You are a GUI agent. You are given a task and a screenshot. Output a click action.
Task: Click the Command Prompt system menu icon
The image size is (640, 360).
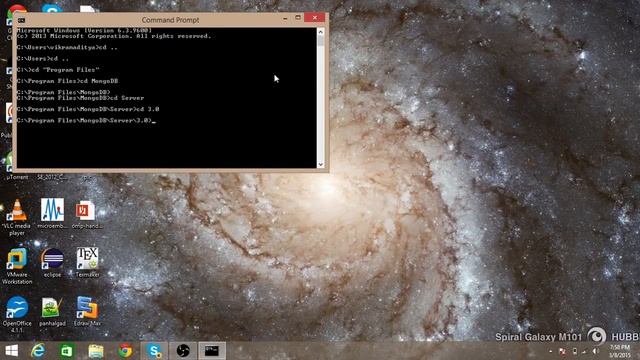[x=22, y=20]
